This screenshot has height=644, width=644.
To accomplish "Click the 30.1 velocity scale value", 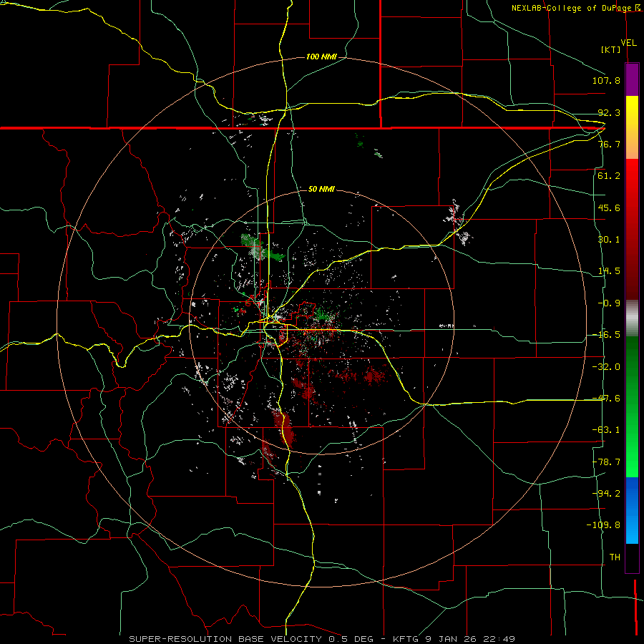I will pyautogui.click(x=609, y=240).
